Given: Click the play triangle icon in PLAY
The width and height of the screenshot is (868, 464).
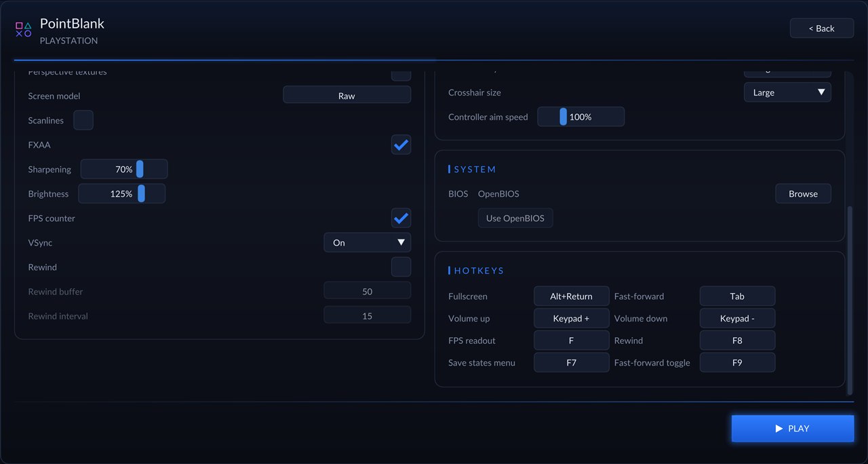Looking at the screenshot, I should coord(779,429).
